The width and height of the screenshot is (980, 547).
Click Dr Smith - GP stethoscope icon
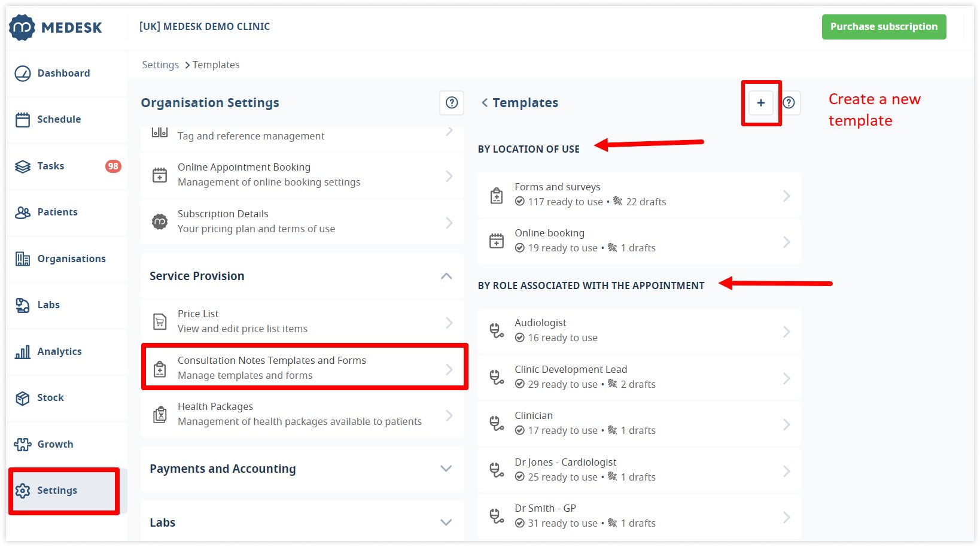(x=497, y=516)
